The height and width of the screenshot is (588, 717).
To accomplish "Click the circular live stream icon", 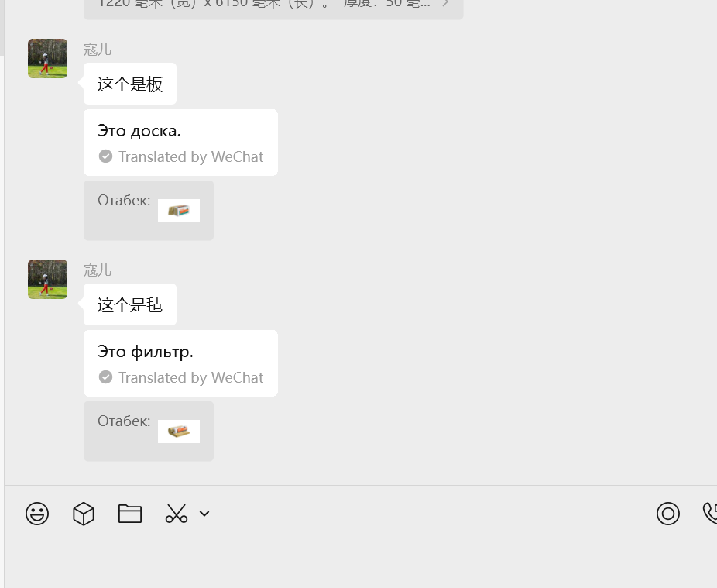I will (668, 514).
